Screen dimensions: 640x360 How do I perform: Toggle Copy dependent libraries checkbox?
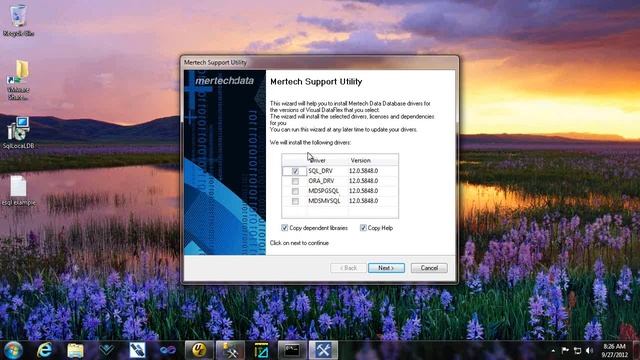[284, 228]
